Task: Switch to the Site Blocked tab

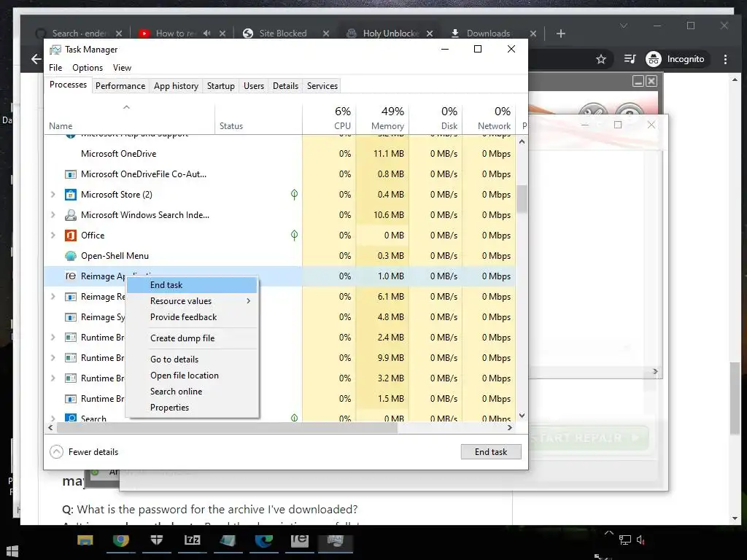Action: (283, 34)
